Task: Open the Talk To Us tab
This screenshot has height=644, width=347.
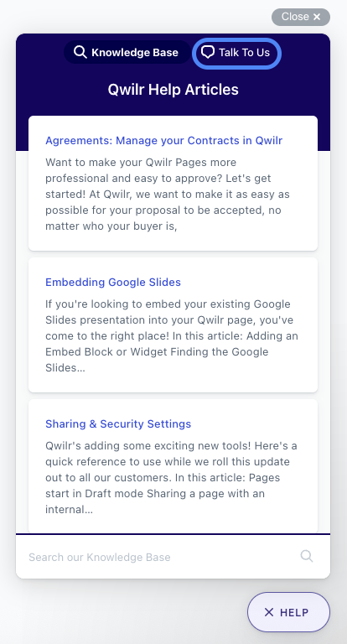Action: coord(236,53)
